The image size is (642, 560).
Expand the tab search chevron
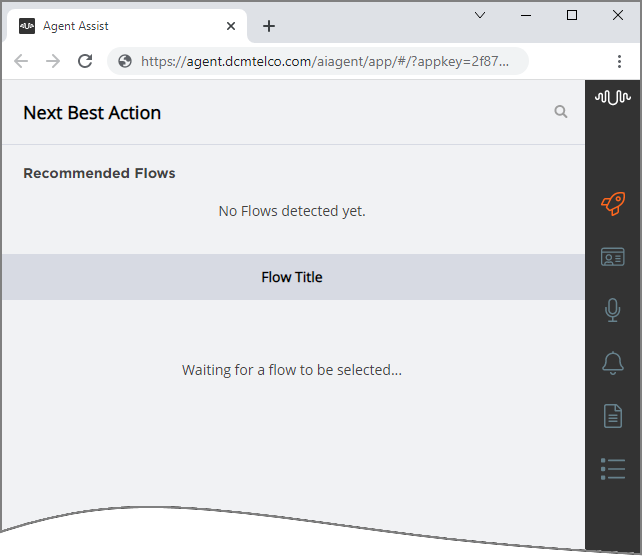pos(480,16)
